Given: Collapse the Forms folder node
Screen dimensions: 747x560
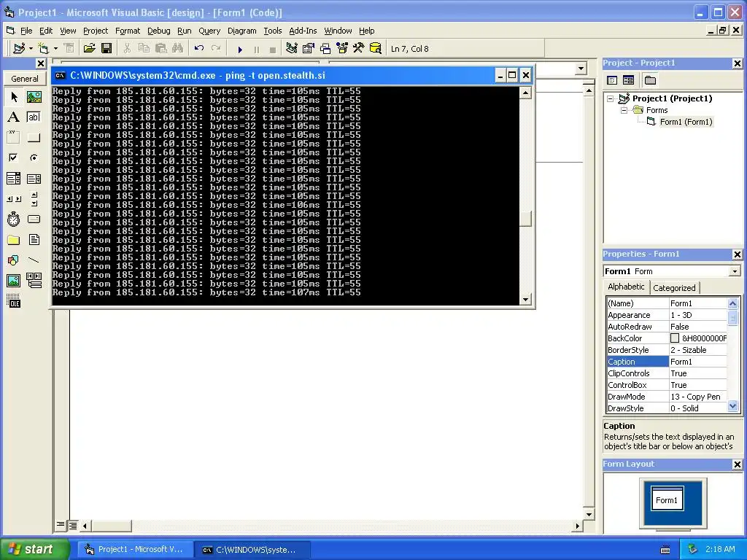Looking at the screenshot, I should [624, 110].
